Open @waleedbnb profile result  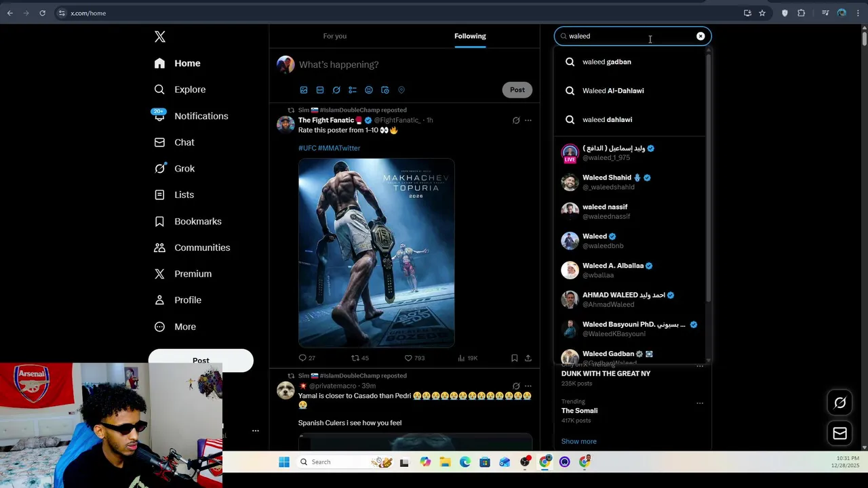tap(629, 241)
